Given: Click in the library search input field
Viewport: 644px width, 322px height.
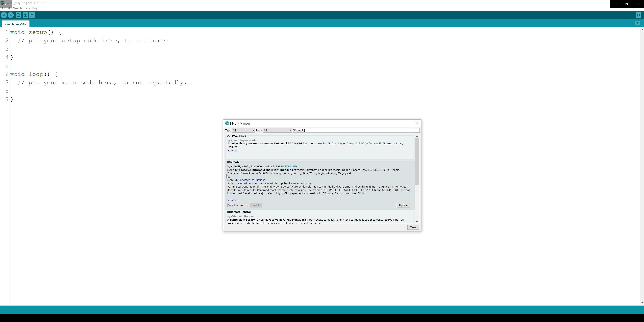Looking at the screenshot, I should [x=354, y=130].
